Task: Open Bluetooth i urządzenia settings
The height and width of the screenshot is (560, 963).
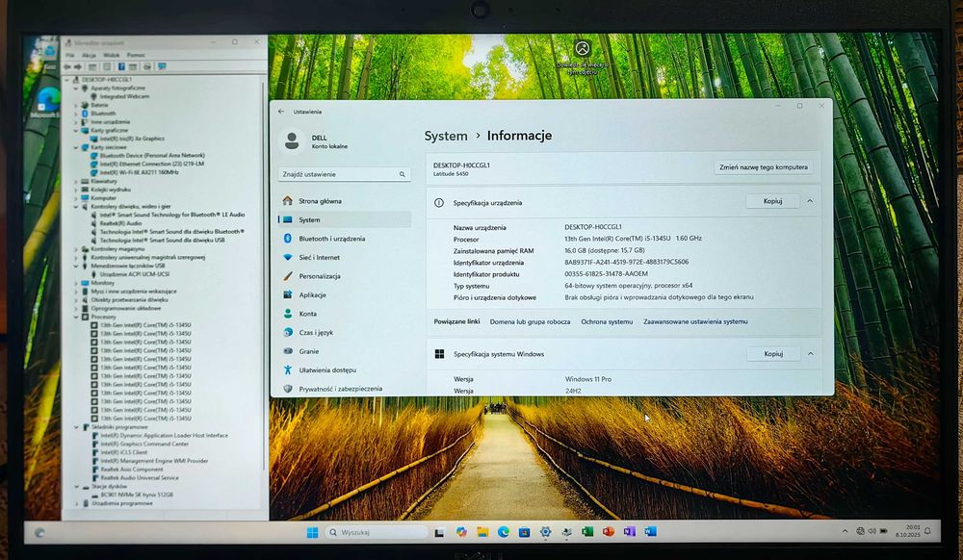Action: 344,239
